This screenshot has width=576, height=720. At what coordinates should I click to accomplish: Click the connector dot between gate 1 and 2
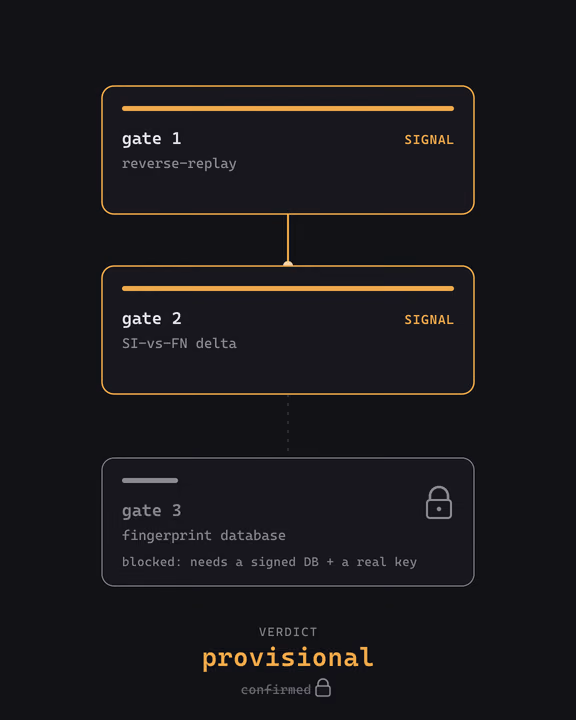(288, 264)
